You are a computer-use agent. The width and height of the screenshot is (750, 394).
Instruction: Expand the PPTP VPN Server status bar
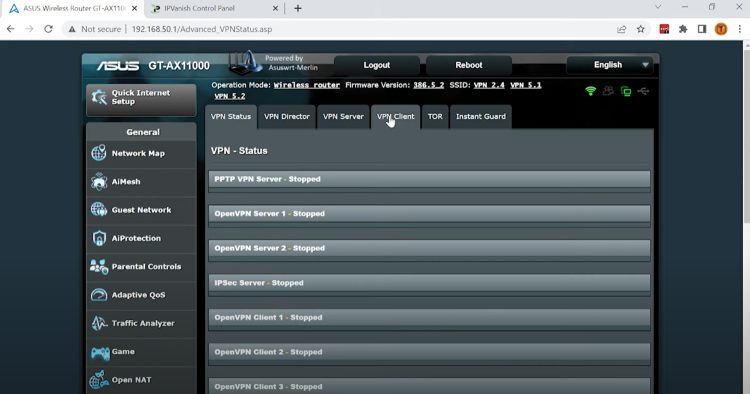coord(429,179)
